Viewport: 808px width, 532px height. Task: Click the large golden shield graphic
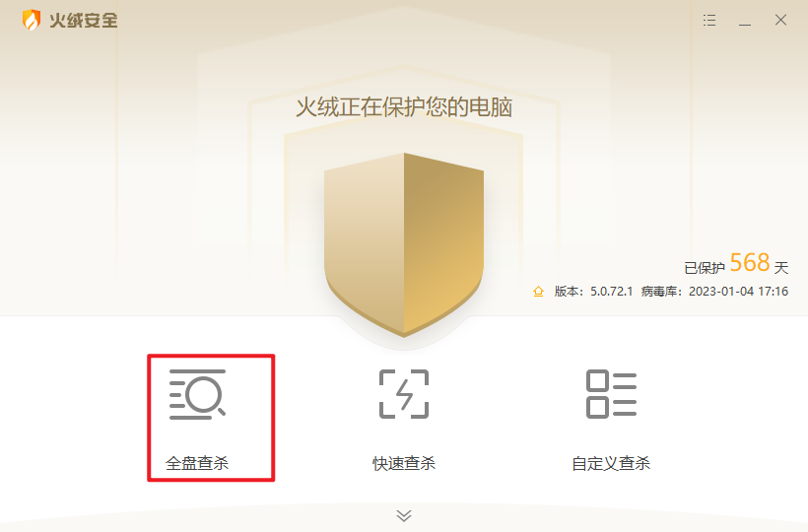(x=404, y=245)
